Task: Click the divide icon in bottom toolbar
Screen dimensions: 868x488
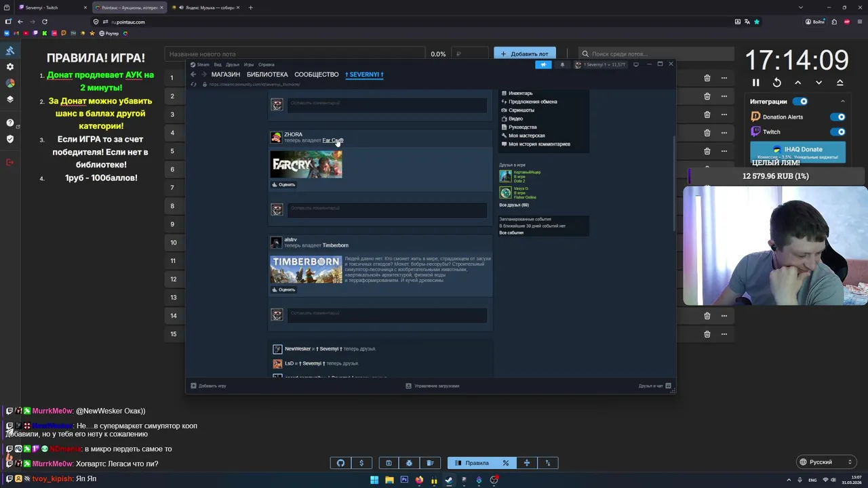Action: pos(527,463)
